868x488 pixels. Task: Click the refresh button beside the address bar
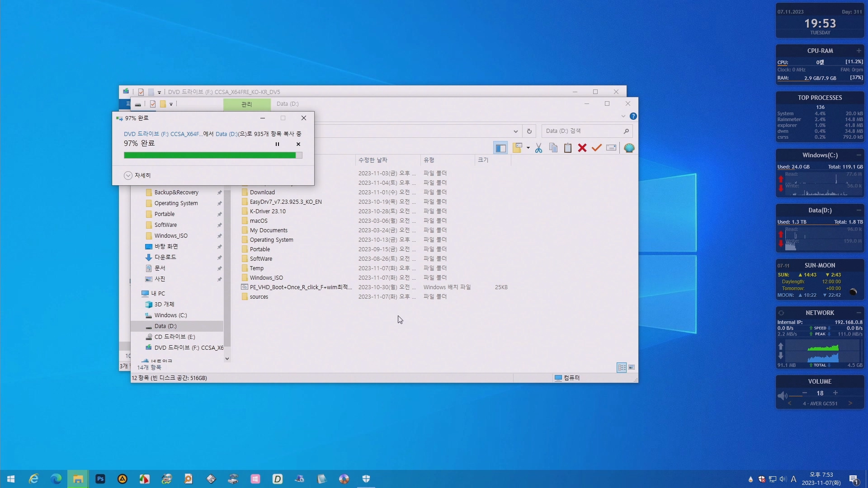tap(529, 131)
